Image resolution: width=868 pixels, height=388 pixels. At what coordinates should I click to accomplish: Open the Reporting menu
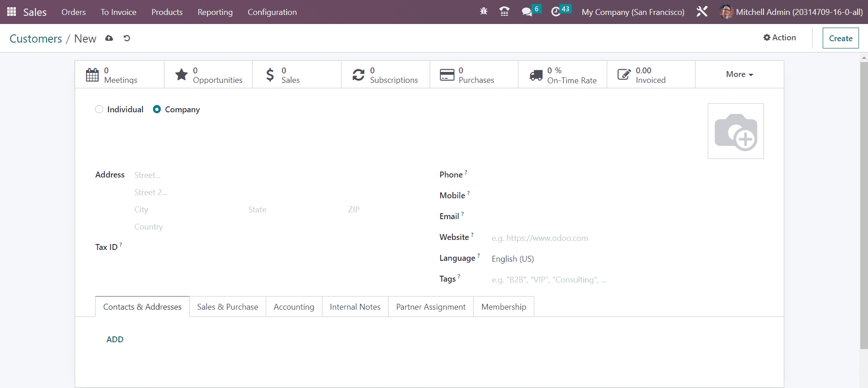(215, 12)
